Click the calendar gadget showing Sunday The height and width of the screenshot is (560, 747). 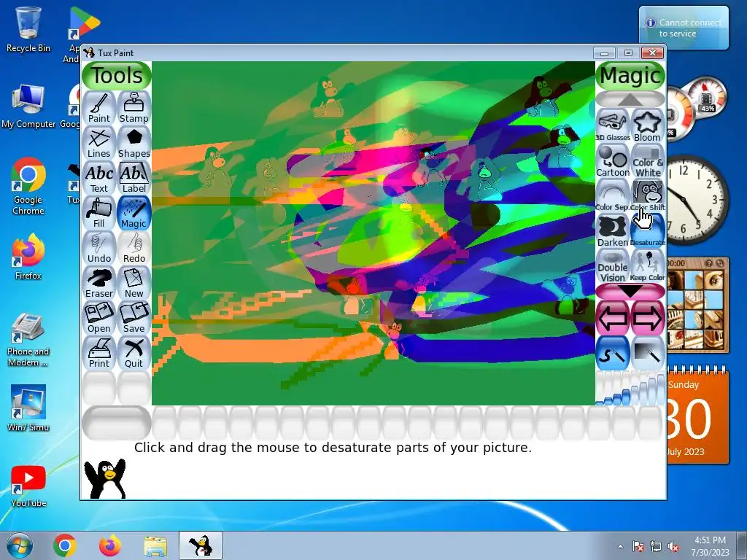(697, 416)
